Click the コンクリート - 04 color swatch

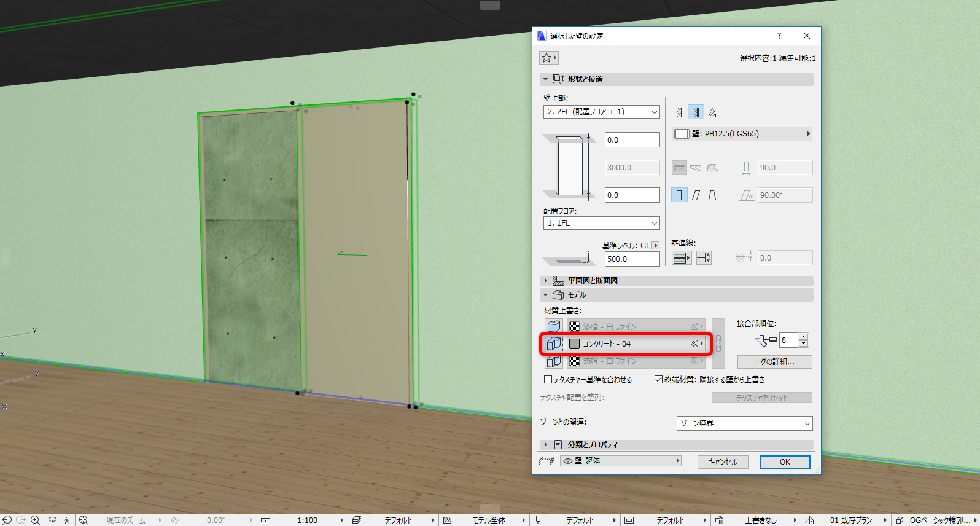click(574, 343)
